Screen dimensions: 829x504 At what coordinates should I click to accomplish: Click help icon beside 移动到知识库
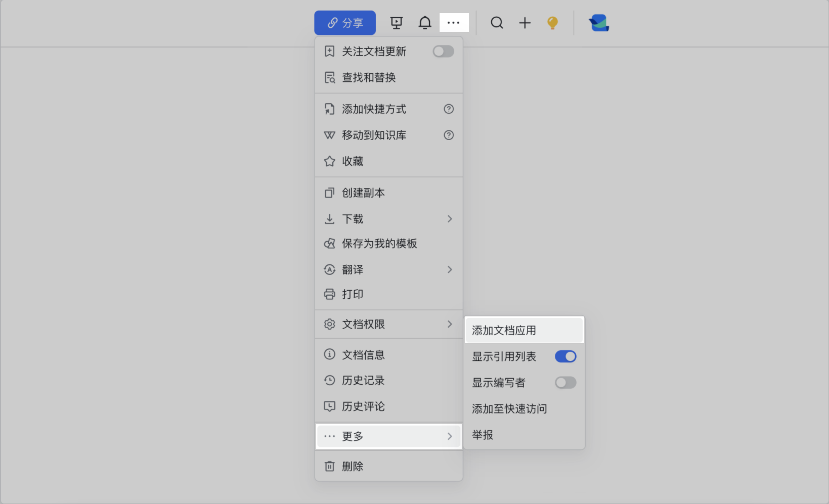click(448, 135)
